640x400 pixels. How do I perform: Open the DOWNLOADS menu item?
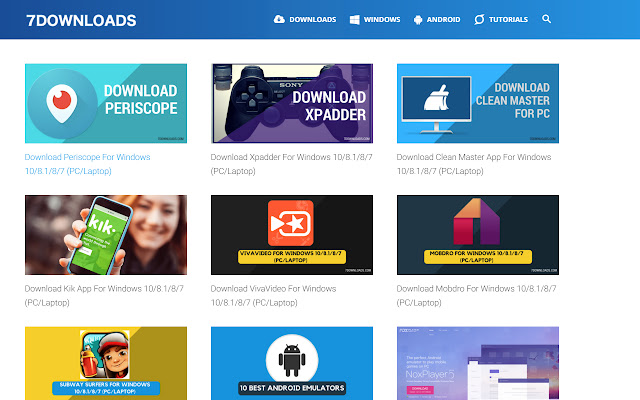point(313,20)
